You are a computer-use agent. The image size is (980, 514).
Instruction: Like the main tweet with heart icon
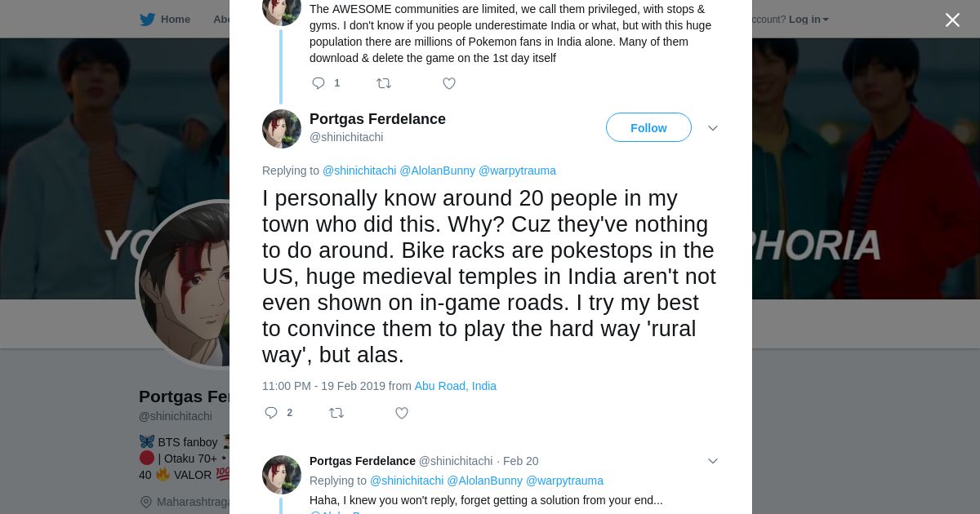point(402,413)
